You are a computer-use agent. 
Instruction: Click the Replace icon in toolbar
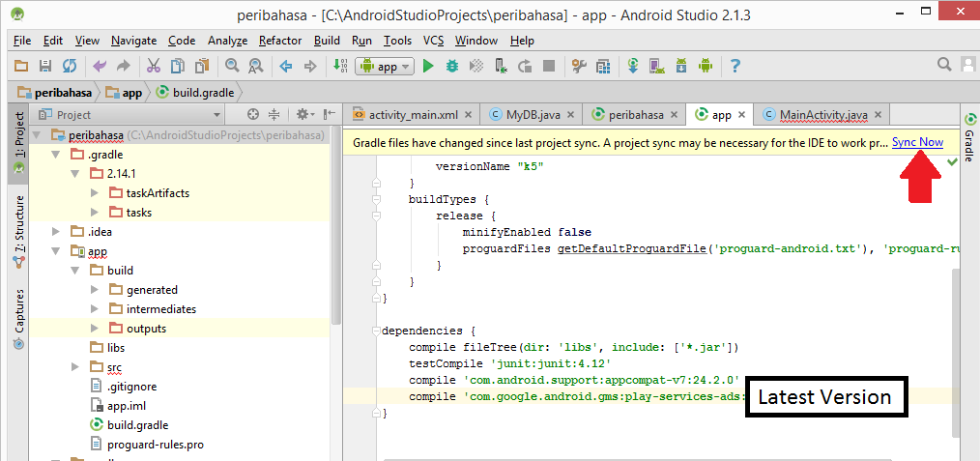[x=255, y=66]
